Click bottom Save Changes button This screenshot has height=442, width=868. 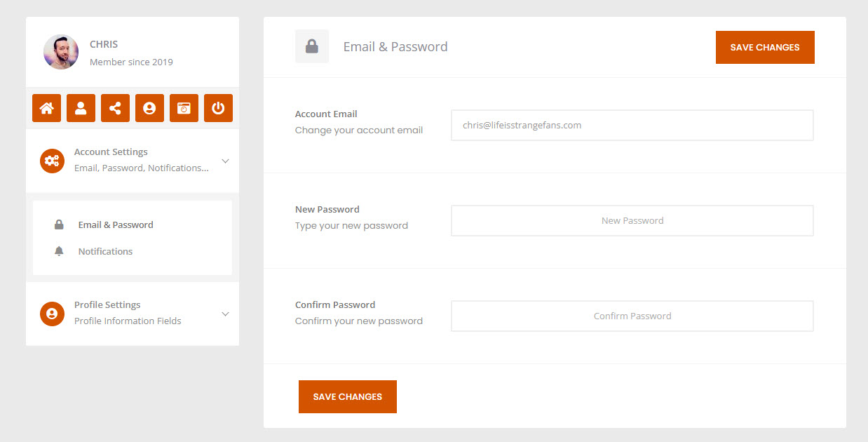click(348, 396)
